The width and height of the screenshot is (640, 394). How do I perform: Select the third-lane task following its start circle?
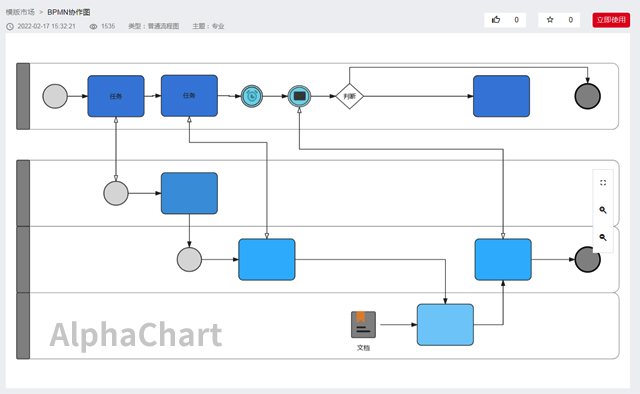pos(267,259)
